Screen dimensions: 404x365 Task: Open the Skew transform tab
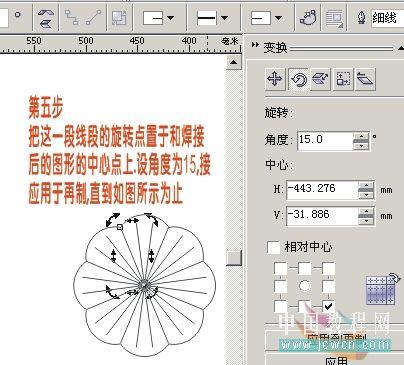tap(365, 79)
